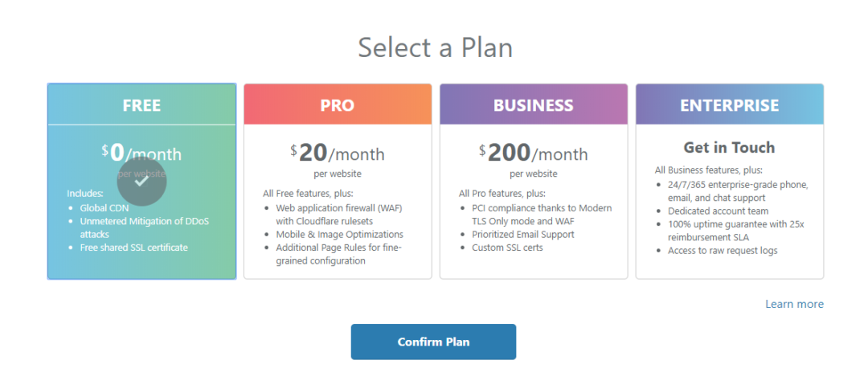Click the Prioritized Email Support feature
This screenshot has width=868, height=389.
[x=523, y=235]
